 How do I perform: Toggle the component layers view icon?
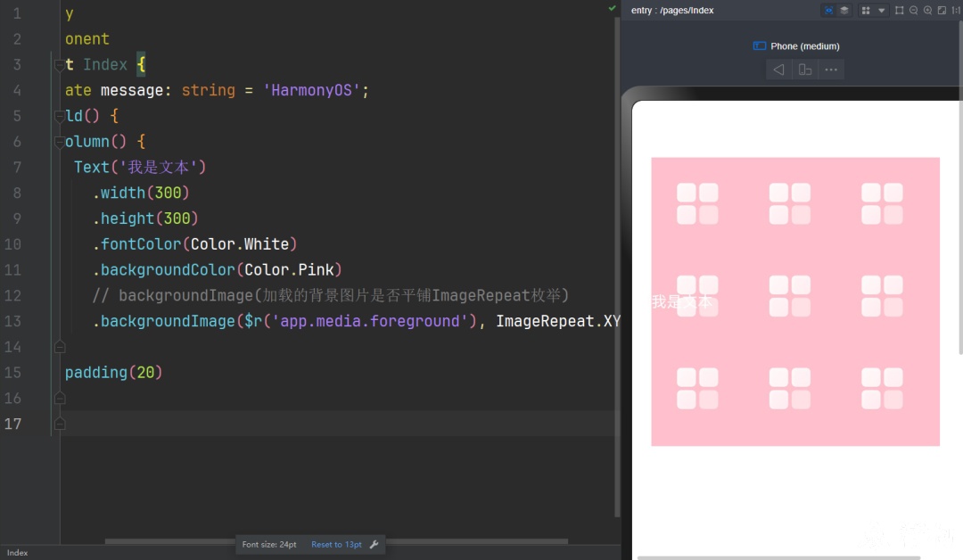click(844, 11)
